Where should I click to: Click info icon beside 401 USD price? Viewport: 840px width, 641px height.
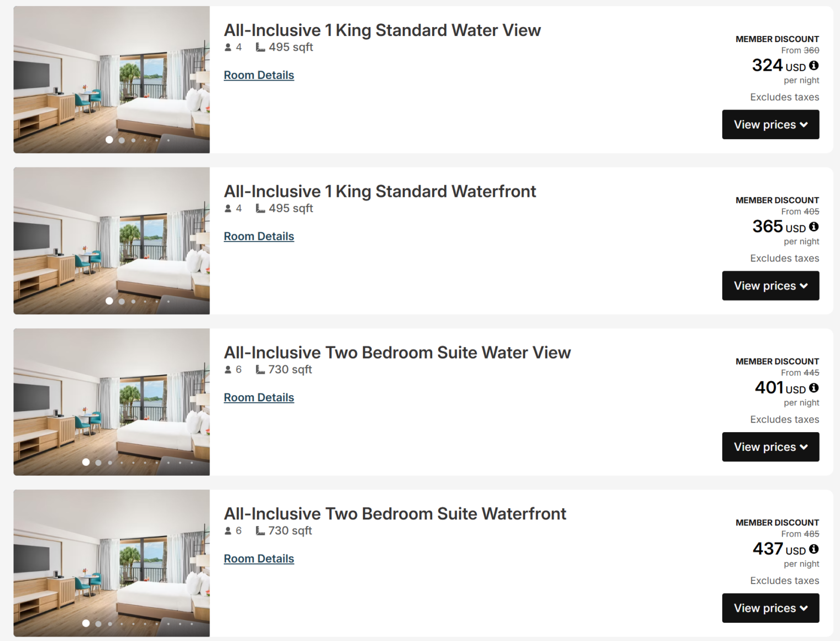(813, 388)
